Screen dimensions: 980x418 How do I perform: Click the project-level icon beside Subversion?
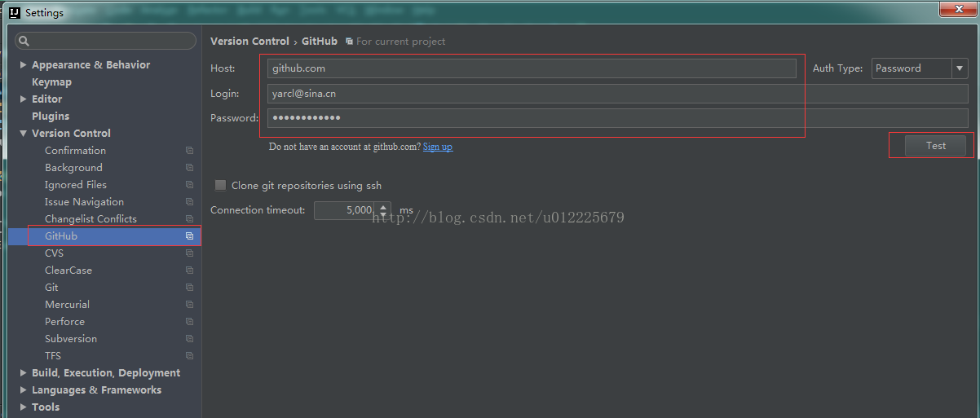(x=189, y=339)
